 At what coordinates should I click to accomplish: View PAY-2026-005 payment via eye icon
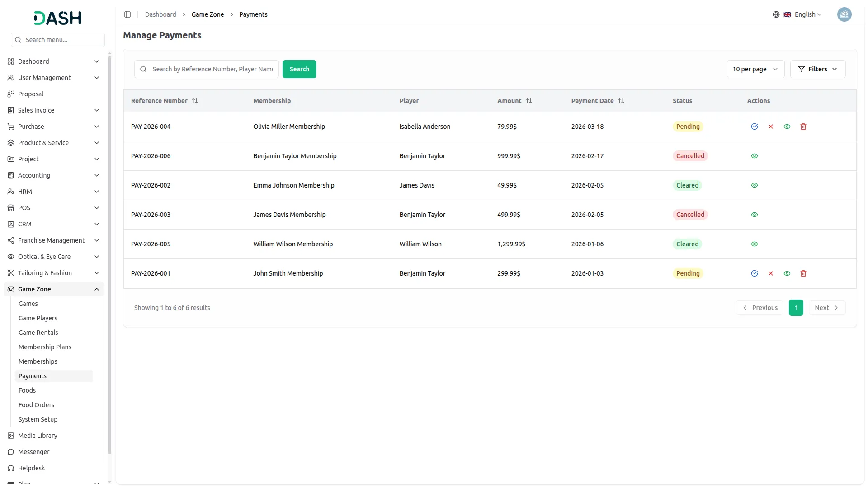pos(754,244)
